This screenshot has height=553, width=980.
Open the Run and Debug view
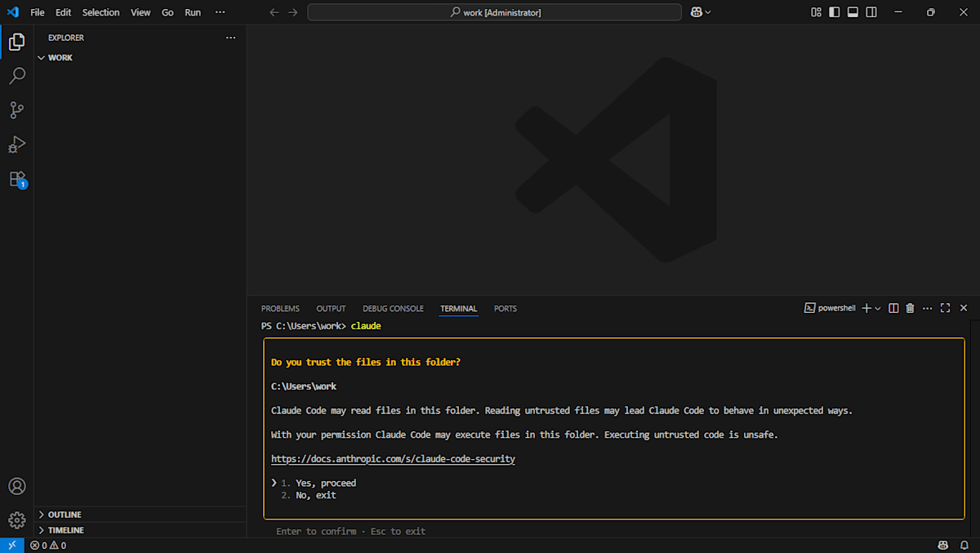(16, 145)
